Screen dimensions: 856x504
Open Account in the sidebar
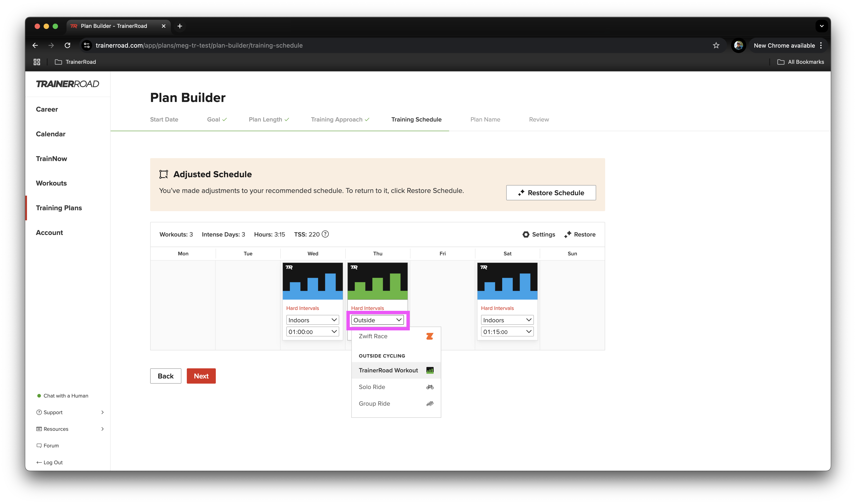49,233
